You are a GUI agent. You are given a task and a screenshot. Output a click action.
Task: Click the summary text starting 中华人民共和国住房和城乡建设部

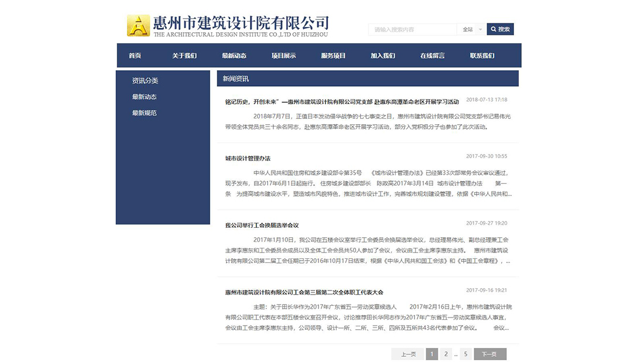click(368, 183)
